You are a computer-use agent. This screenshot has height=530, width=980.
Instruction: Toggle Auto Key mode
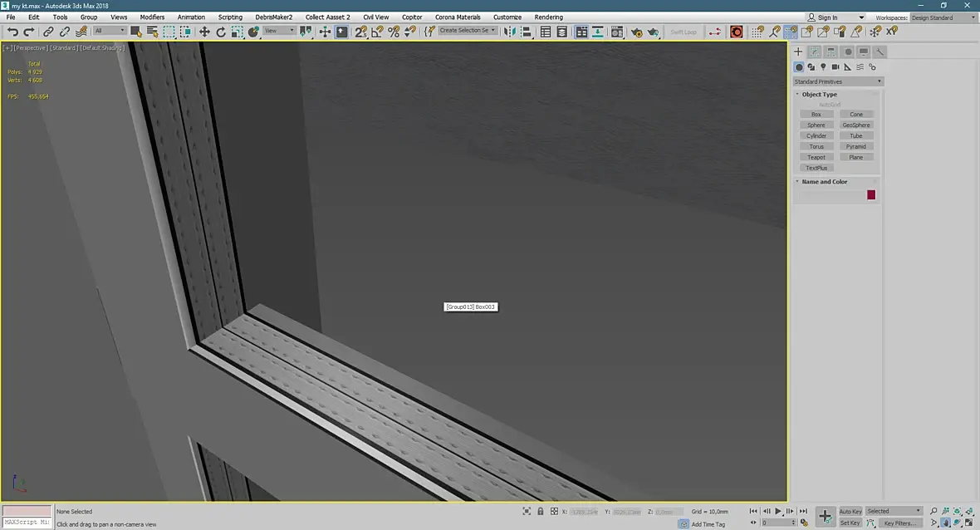[850, 511]
